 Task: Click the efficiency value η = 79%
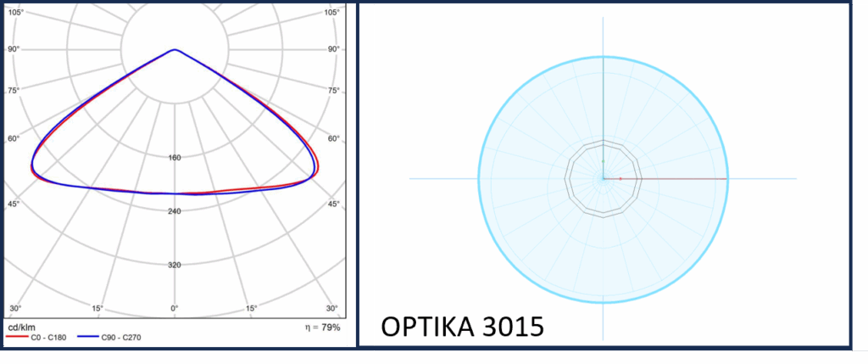pyautogui.click(x=324, y=327)
